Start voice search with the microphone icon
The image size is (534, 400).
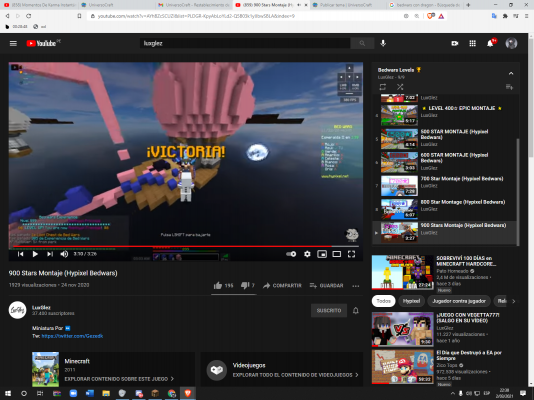pos(383,43)
